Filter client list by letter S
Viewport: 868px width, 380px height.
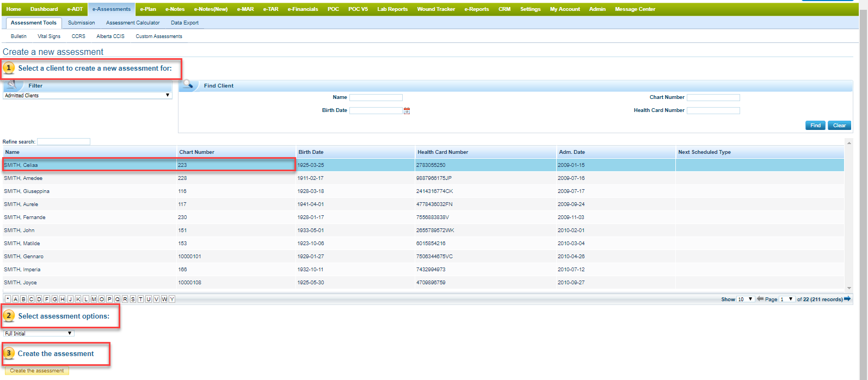click(x=133, y=300)
